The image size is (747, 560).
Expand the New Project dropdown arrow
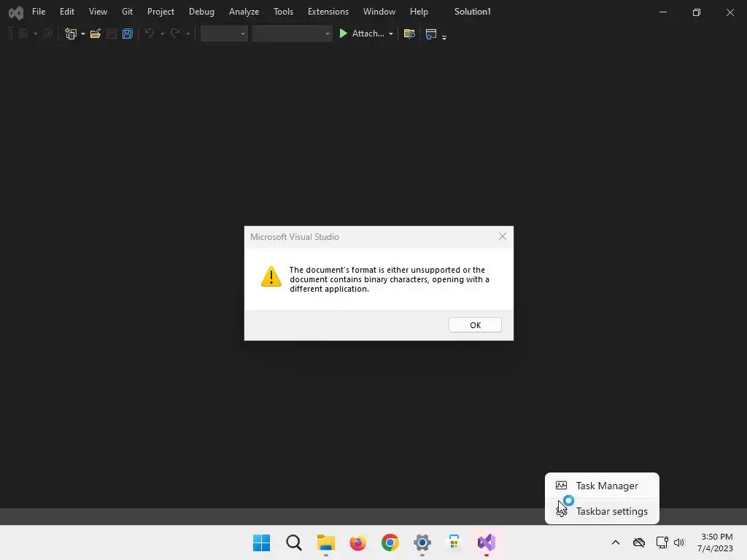(x=83, y=34)
